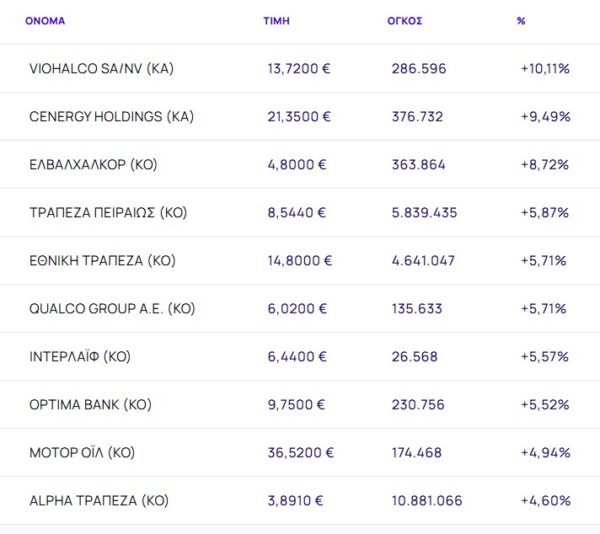Click the 36,5200 € price
600x534 pixels.
[x=300, y=453]
